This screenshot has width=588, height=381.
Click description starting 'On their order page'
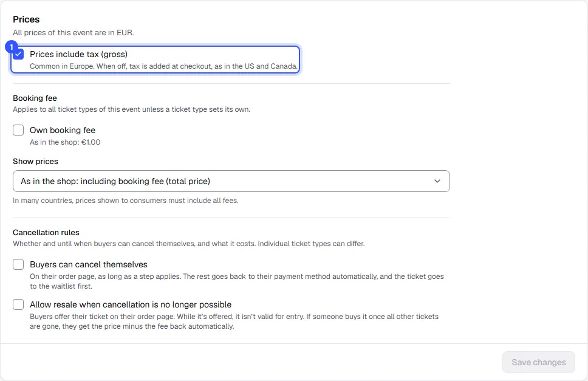[x=237, y=281]
